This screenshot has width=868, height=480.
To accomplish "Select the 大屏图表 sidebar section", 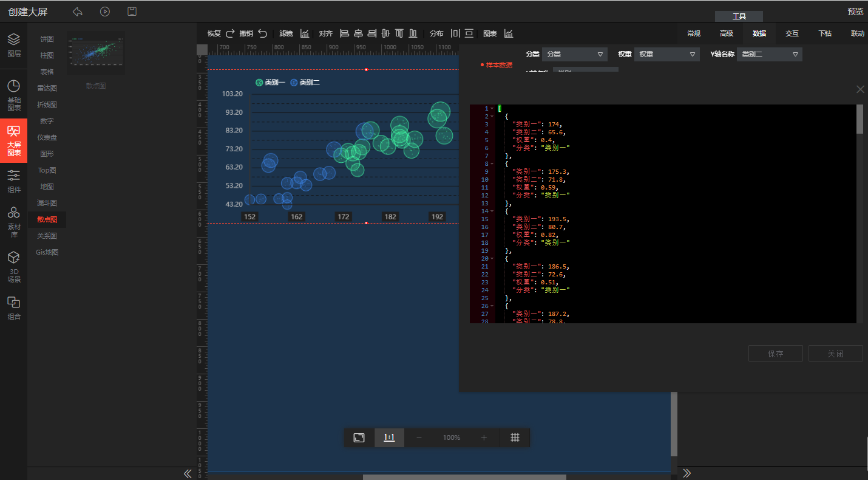I will point(14,141).
